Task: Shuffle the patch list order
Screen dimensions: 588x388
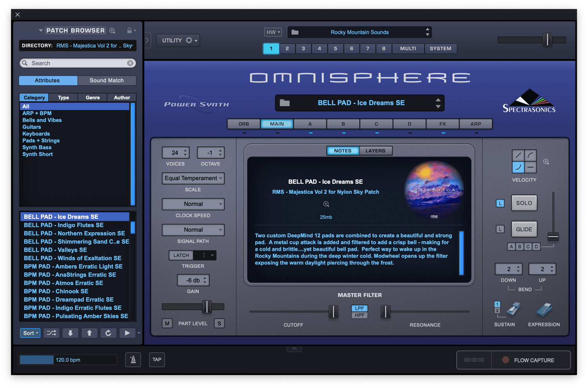Action: tap(51, 333)
